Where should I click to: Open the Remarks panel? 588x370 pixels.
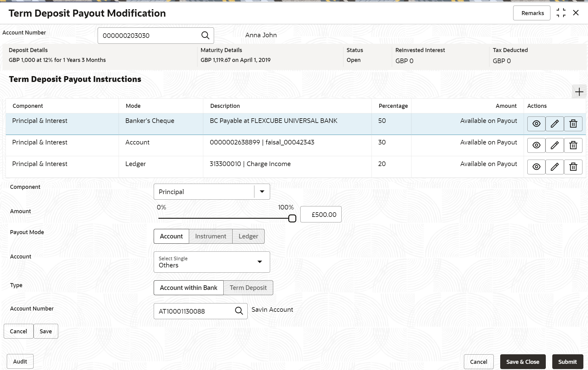532,13
